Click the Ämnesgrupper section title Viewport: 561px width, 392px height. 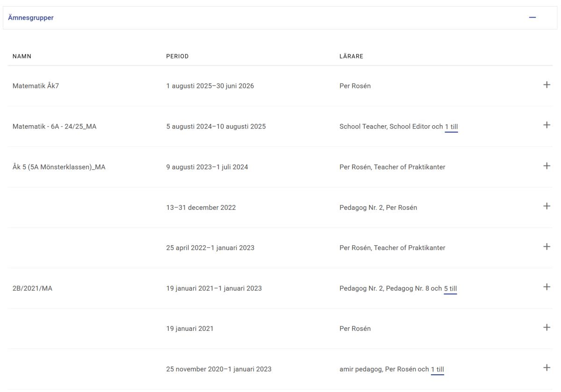click(x=31, y=18)
